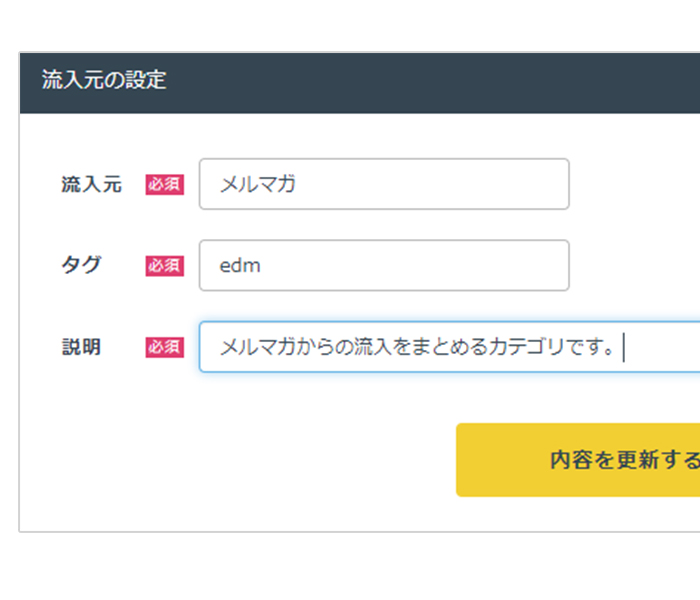Click the yellow 内容を更新する button
Viewport: 700px width, 600px height.
click(578, 460)
